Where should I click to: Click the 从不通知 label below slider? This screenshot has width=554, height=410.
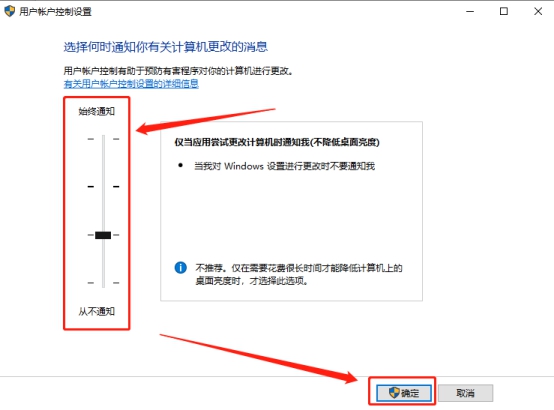coord(96,311)
